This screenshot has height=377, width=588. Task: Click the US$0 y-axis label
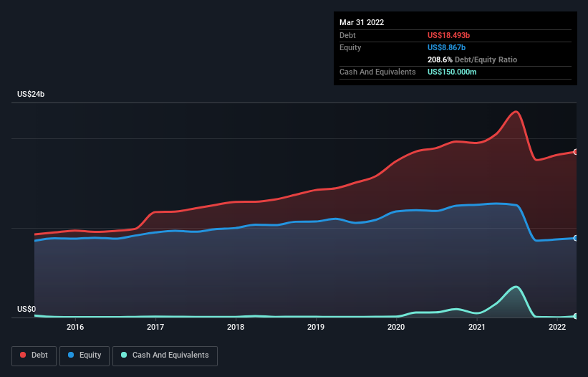coord(26,309)
